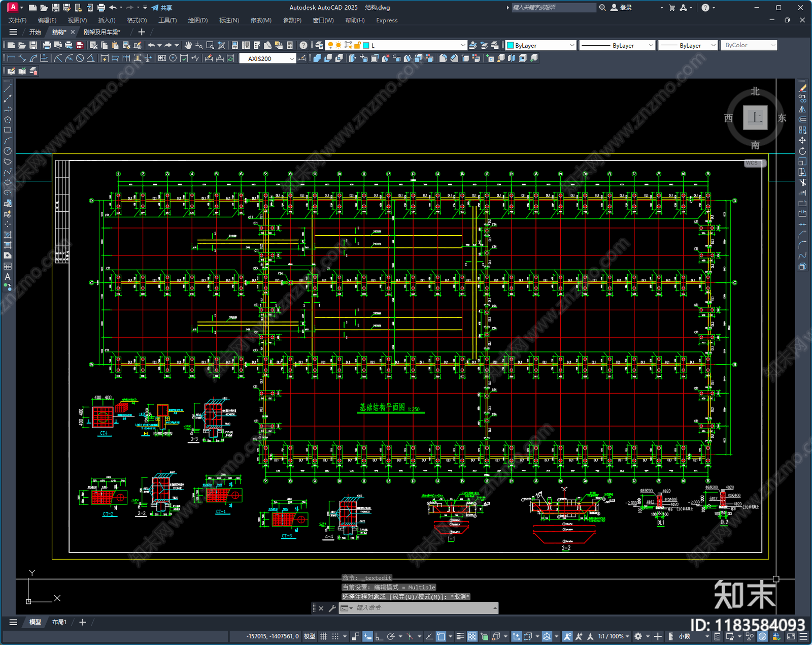This screenshot has height=645, width=812.
Task: Open command line customize wrench icon
Action: pyautogui.click(x=332, y=608)
